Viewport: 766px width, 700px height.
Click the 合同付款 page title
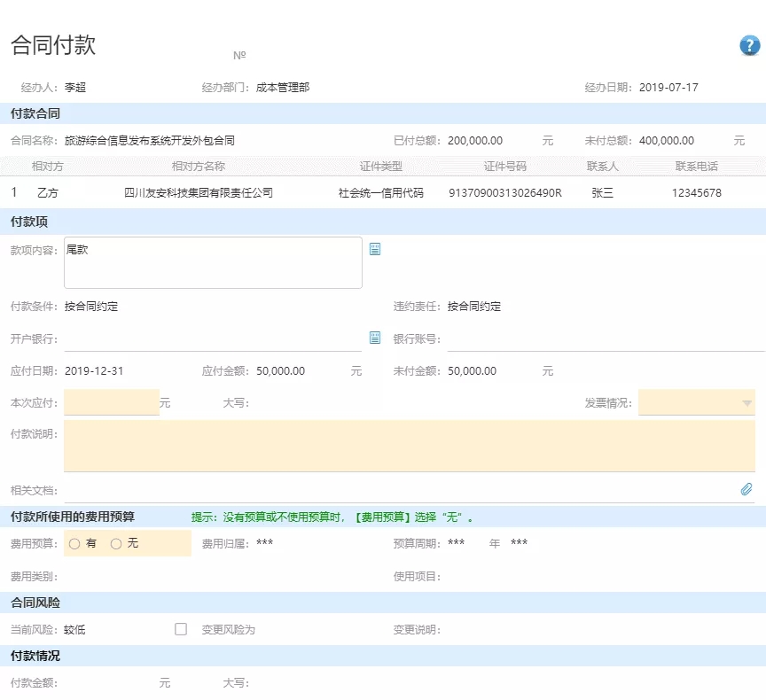(x=53, y=45)
